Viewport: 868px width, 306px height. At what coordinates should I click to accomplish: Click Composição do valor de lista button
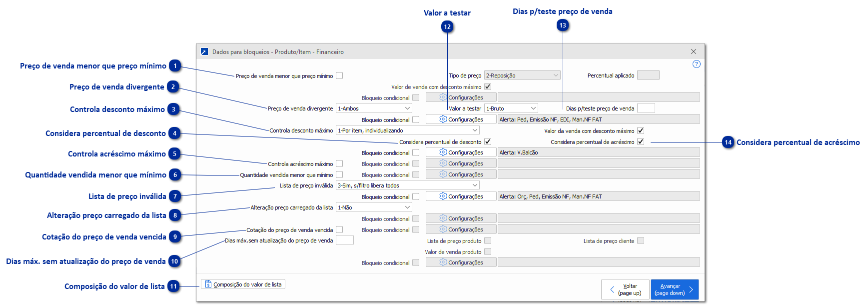[243, 284]
